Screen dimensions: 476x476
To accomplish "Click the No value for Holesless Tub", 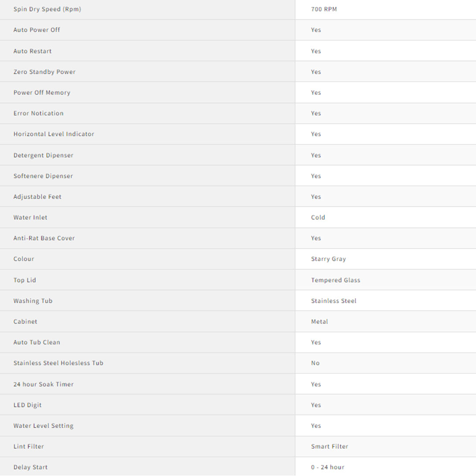I will point(315,363).
